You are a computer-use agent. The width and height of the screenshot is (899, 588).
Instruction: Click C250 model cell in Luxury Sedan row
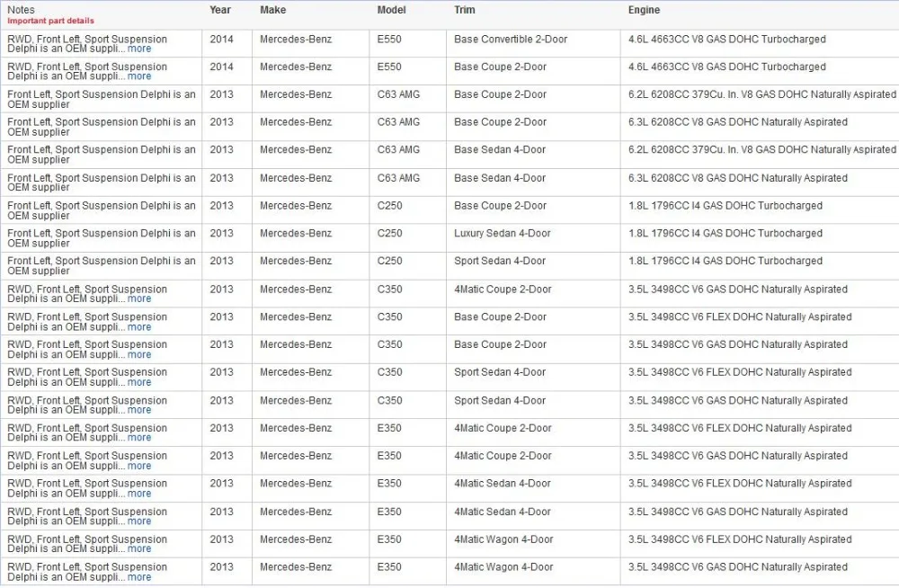pyautogui.click(x=390, y=233)
